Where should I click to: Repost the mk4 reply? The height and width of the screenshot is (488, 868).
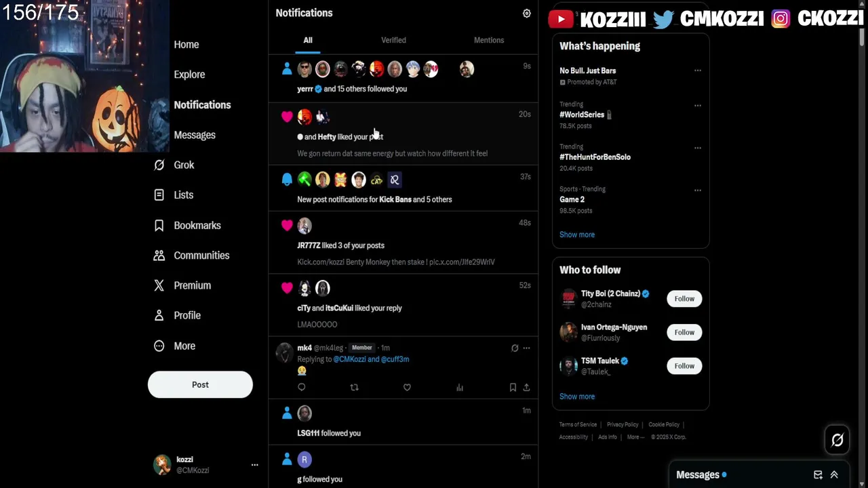coord(354,387)
